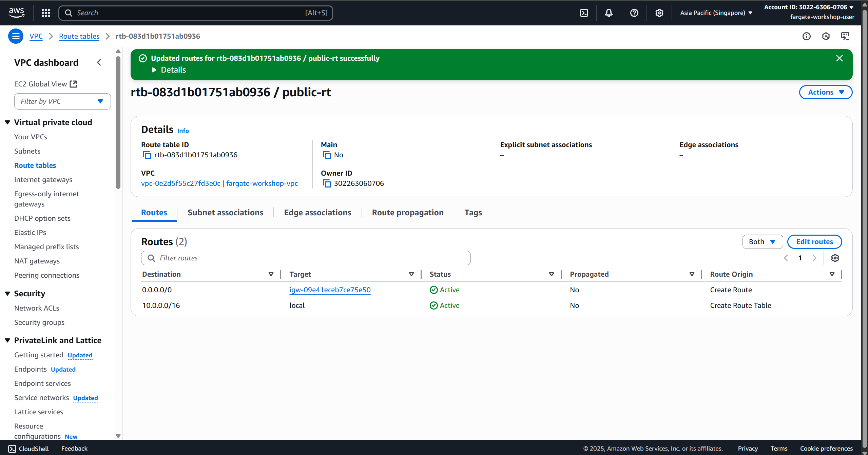Go to VPC breadcrumb link
Viewport: 868px width, 455px height.
(x=36, y=36)
